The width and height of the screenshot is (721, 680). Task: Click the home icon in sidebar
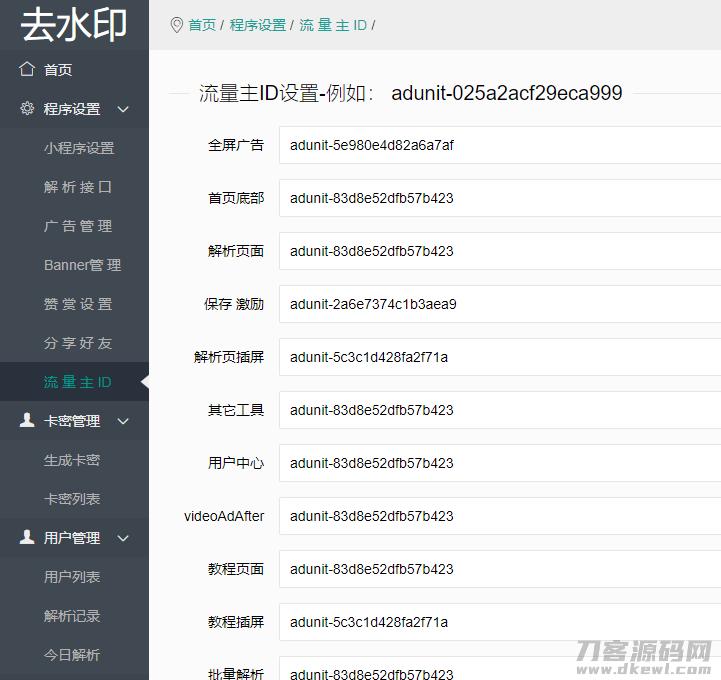pos(27,70)
